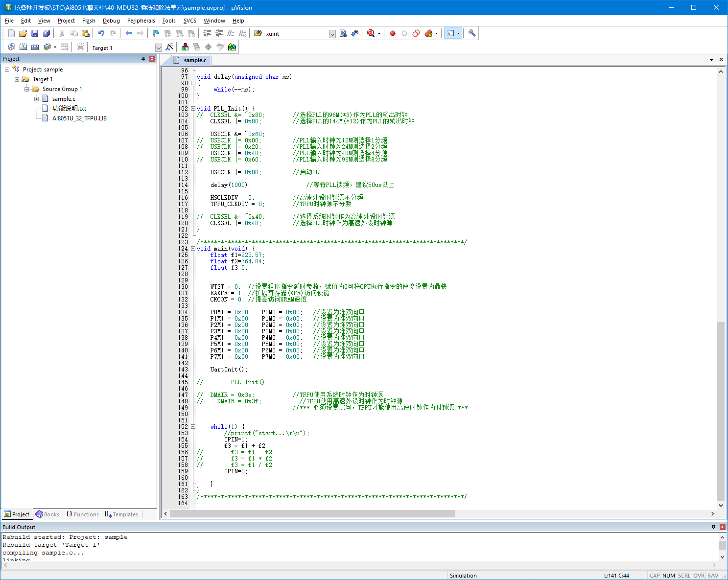
Task: Undo the last edit via the toolbar
Action: [101, 33]
